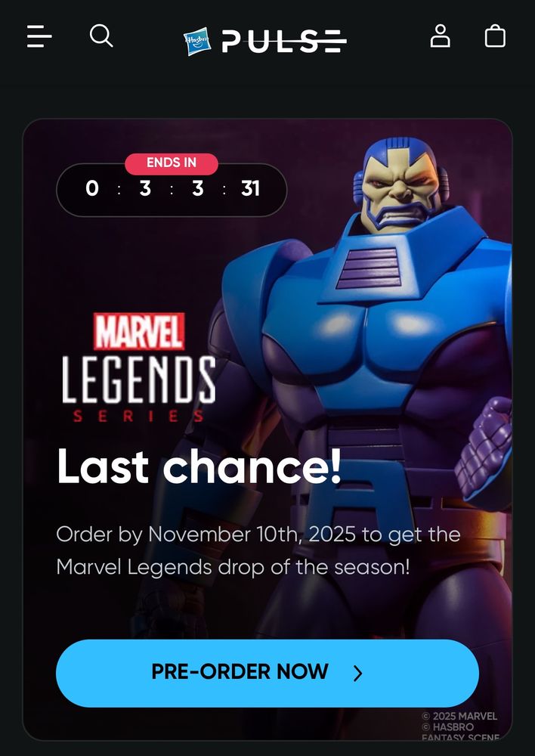Click the red MARVEL logo
The height and width of the screenshot is (756, 535).
139,331
